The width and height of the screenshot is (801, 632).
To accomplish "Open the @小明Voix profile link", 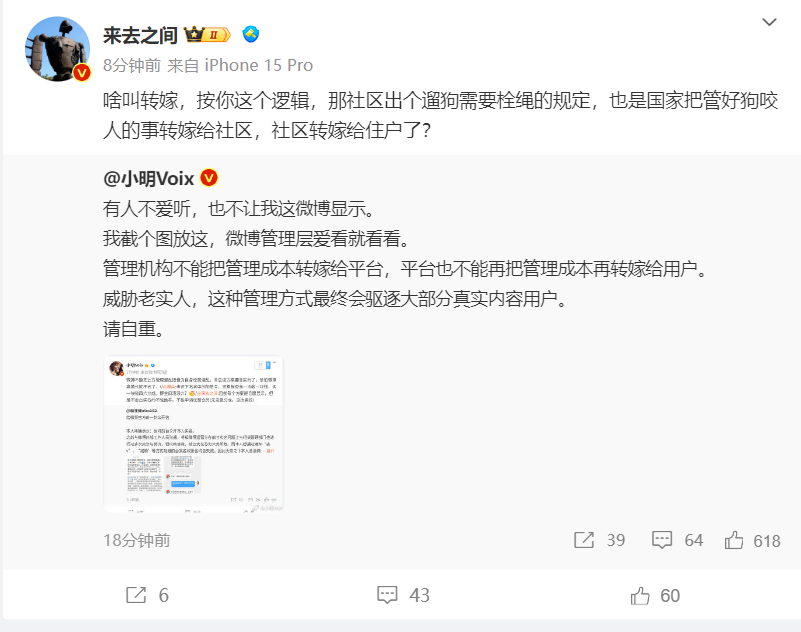I will pyautogui.click(x=149, y=179).
